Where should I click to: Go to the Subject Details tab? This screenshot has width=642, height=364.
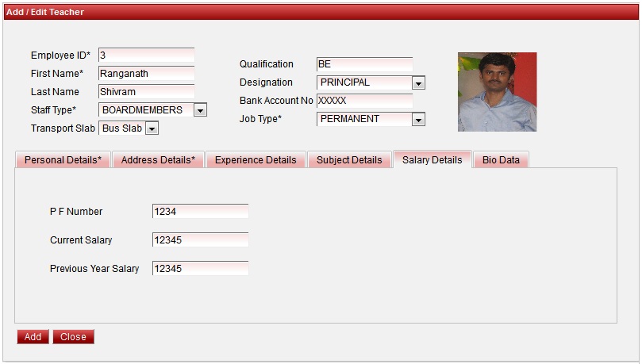pos(349,160)
